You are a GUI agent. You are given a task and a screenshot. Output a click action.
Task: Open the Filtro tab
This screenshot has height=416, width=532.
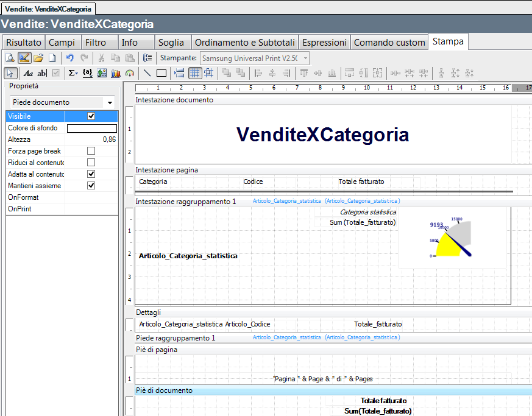click(96, 42)
